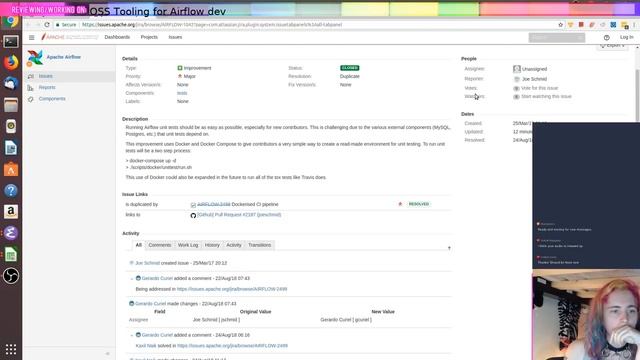Open Ubuntu Software from the dock
Viewport: 640px width, 360px height.
tap(11, 169)
